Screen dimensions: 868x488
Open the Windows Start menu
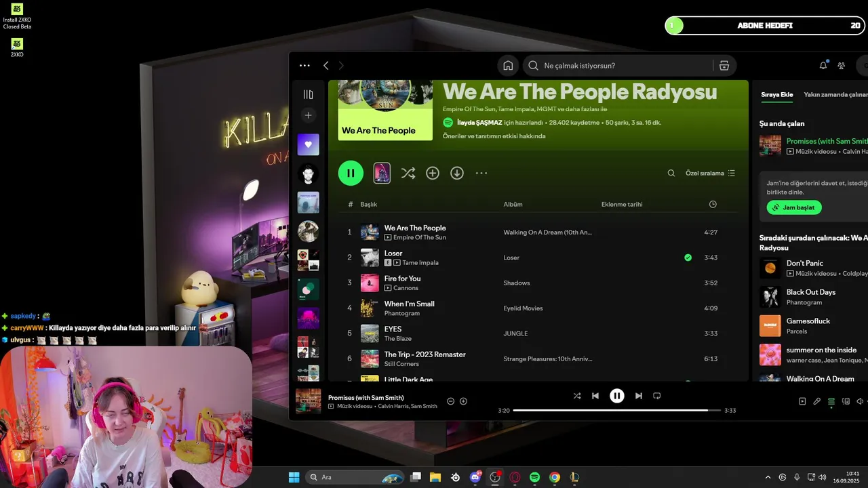point(294,477)
